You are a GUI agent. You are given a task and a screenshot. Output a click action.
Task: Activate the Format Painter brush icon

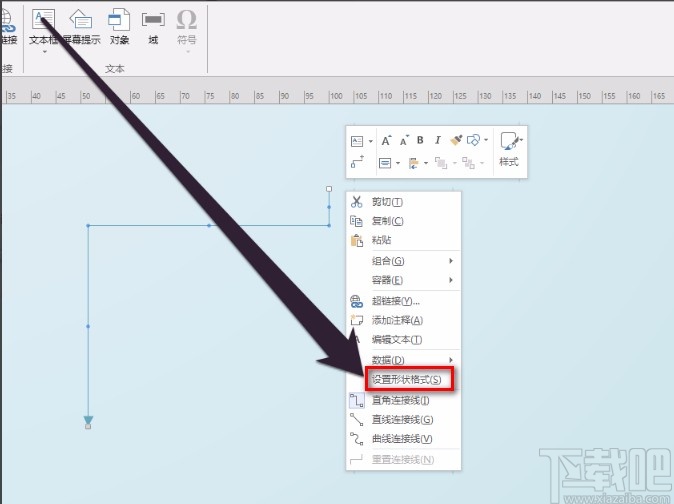456,140
